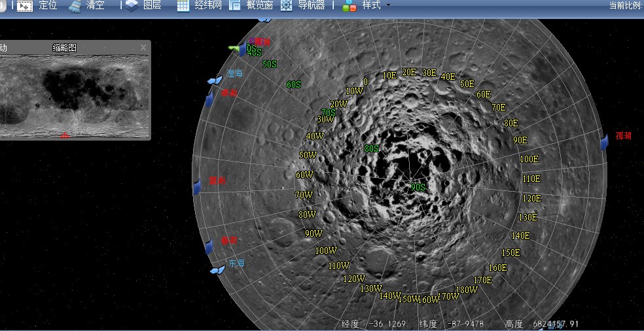Click the 90S south pole label
Image resolution: width=644 pixels, height=331 pixels.
pos(418,187)
